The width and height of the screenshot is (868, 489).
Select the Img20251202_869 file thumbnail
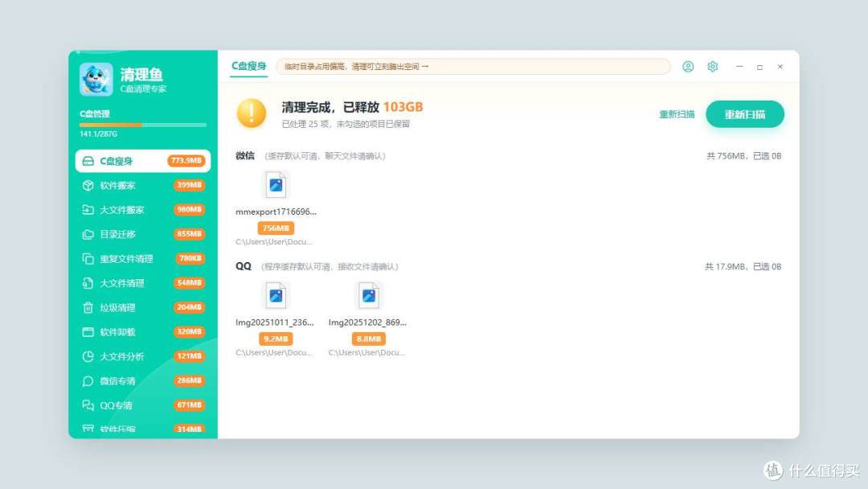point(369,296)
